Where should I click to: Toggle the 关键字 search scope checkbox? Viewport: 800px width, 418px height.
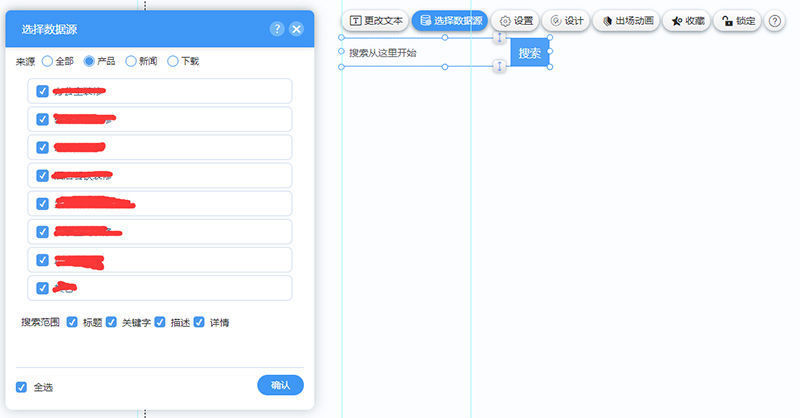pos(112,322)
